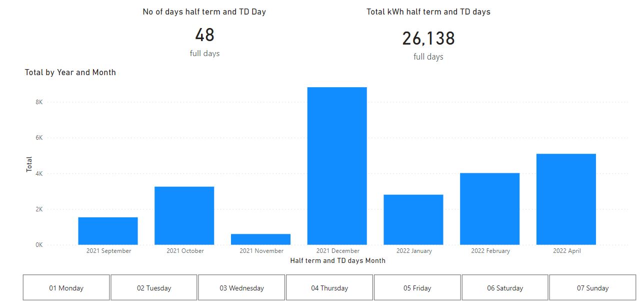Click the 0K y-axis label
Screen dimensions: 644x304
(x=39, y=245)
